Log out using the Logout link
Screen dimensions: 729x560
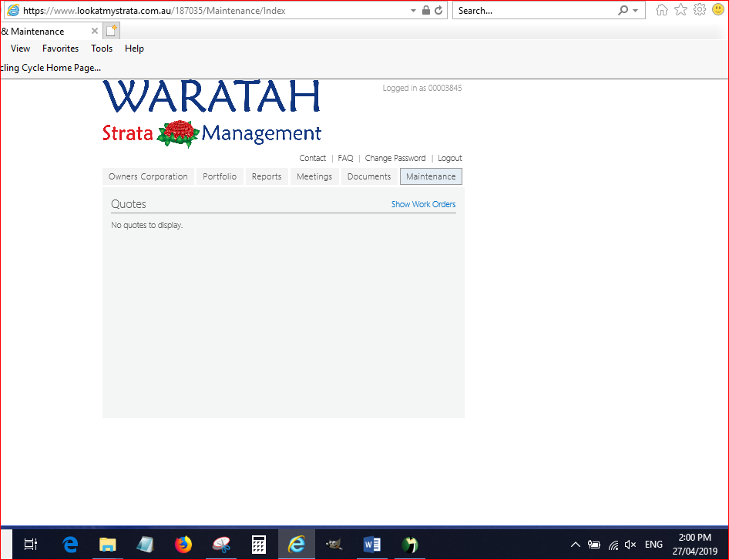point(450,158)
